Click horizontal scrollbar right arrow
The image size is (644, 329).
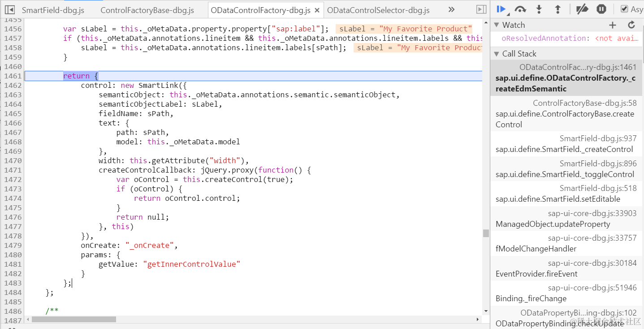[477, 320]
